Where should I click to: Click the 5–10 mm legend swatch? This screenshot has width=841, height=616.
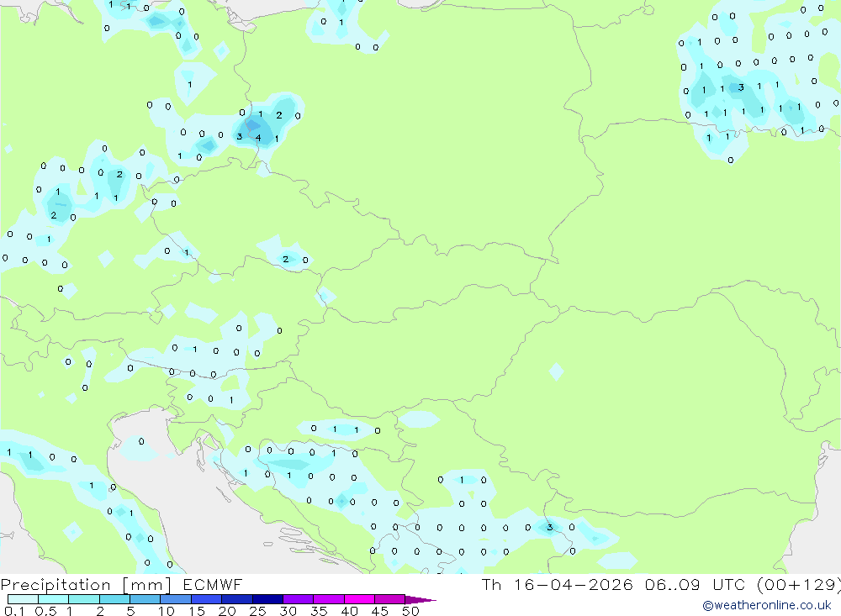pyautogui.click(x=145, y=599)
